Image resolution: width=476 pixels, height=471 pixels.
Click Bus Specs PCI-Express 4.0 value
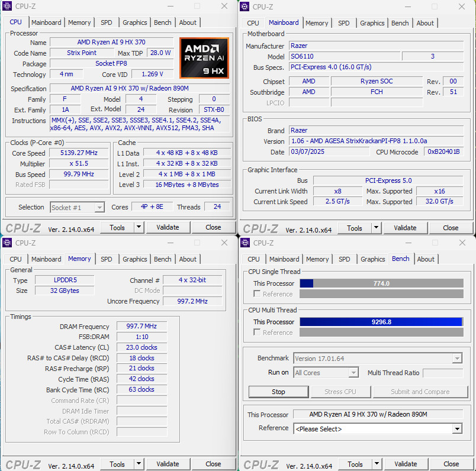tap(376, 67)
